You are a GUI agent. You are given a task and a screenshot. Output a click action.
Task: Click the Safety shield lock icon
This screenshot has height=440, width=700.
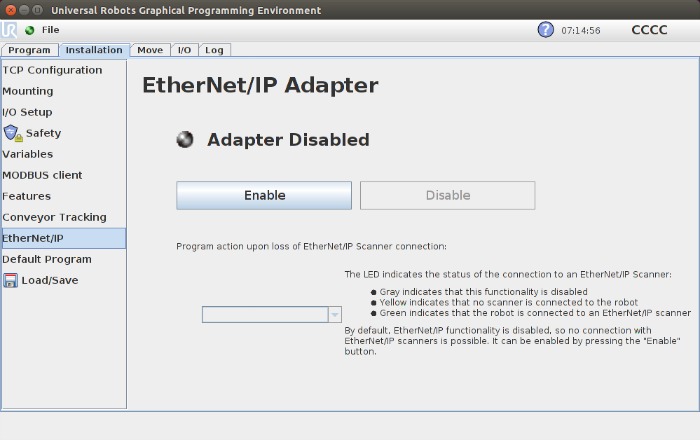(x=13, y=133)
